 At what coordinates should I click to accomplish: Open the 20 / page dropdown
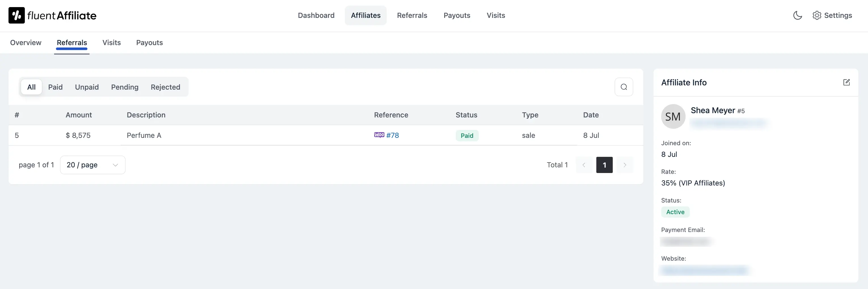click(92, 165)
